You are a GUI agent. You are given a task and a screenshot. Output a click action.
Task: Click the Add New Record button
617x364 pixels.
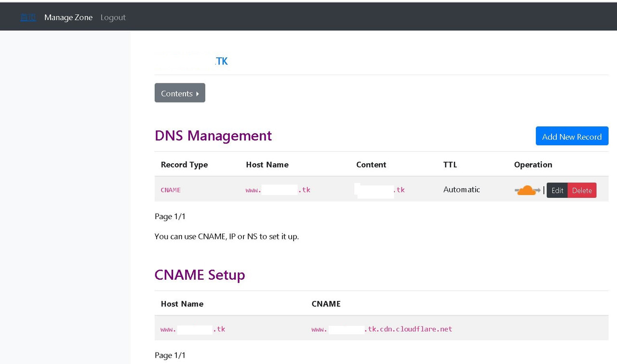click(x=572, y=136)
